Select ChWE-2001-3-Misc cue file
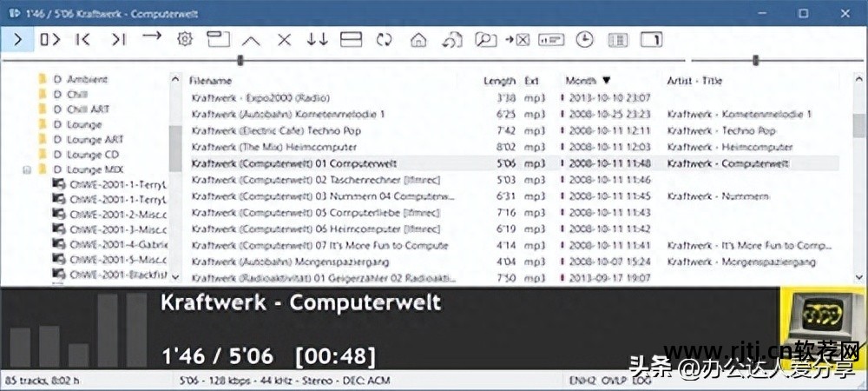The image size is (868, 391). pos(109,229)
